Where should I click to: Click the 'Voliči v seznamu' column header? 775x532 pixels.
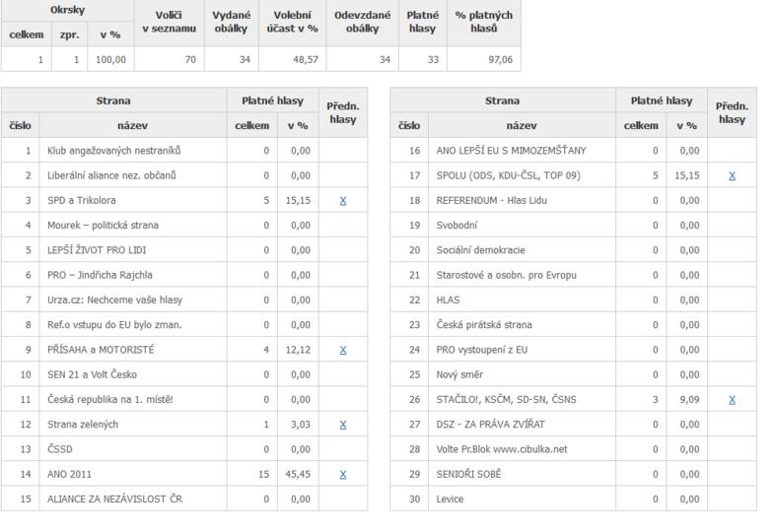(x=170, y=22)
